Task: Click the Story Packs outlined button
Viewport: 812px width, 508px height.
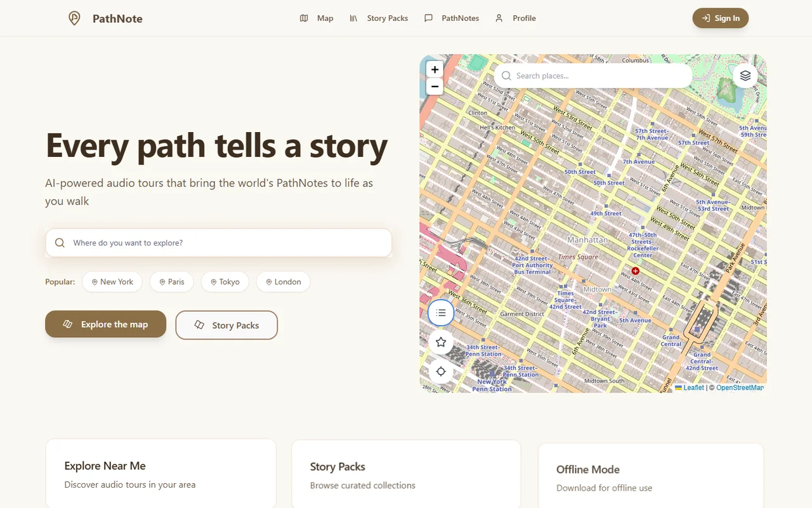Action: [226, 325]
